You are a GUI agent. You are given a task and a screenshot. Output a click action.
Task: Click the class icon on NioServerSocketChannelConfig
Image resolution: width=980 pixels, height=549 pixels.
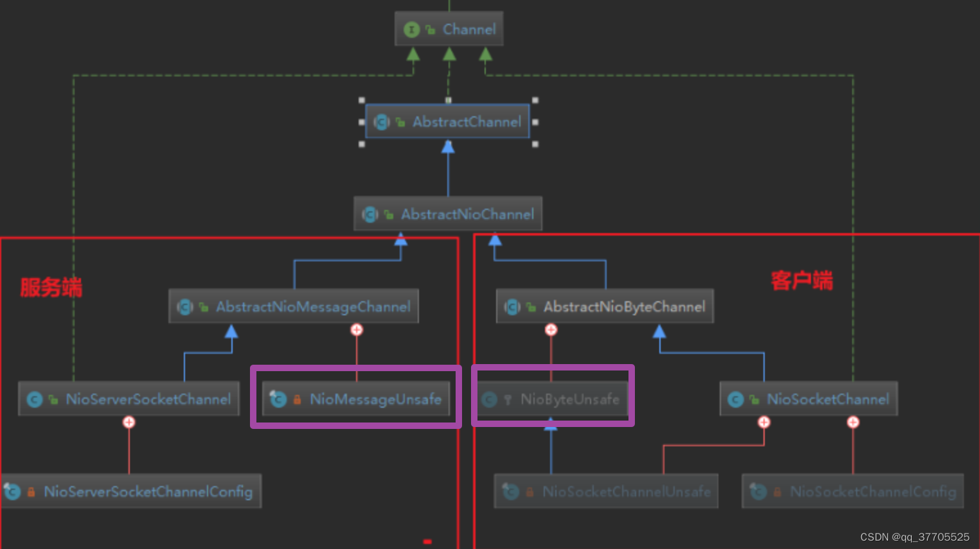(x=12, y=492)
